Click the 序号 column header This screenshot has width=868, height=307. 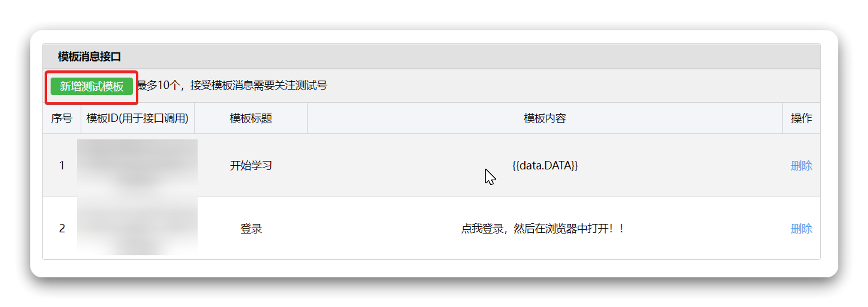[x=62, y=118]
